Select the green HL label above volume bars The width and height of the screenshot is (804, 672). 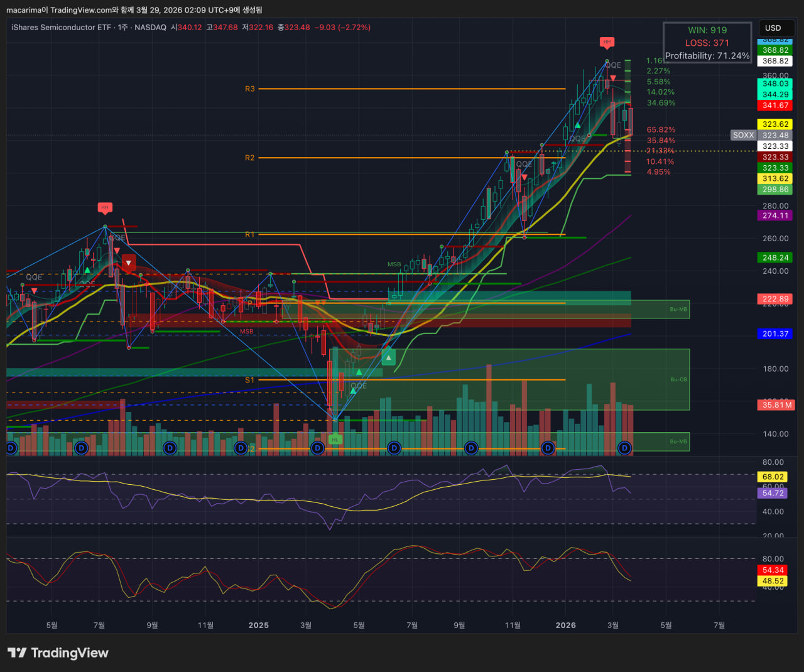pyautogui.click(x=335, y=440)
